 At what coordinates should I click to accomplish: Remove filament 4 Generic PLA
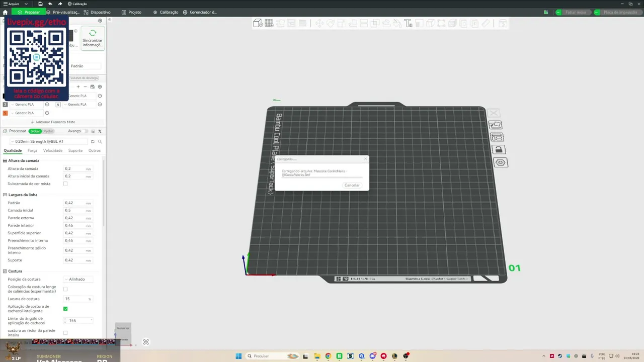coord(100,105)
